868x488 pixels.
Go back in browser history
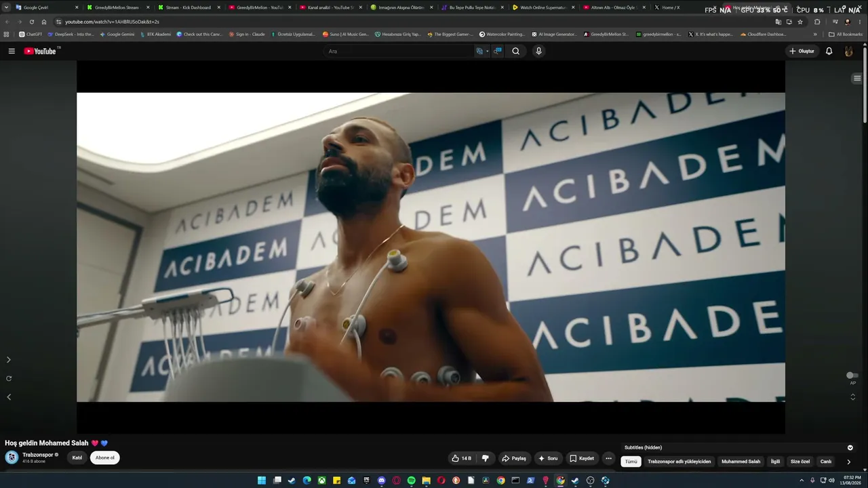click(x=7, y=22)
